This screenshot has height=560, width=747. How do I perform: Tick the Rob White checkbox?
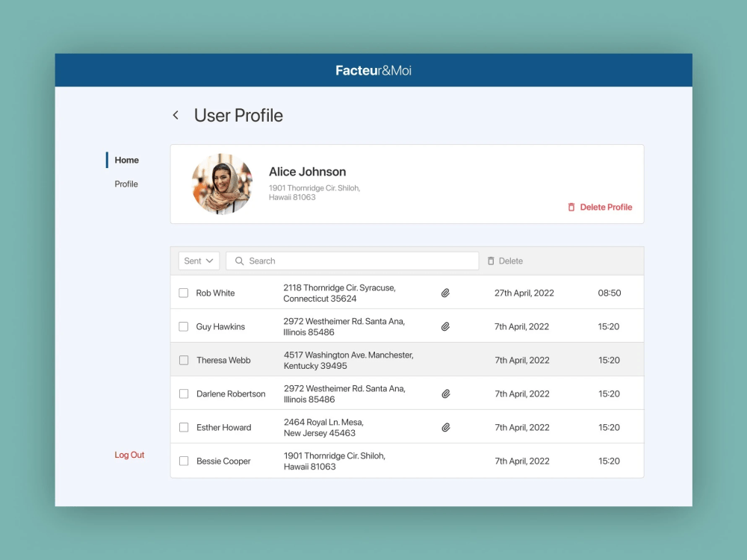[x=184, y=293]
